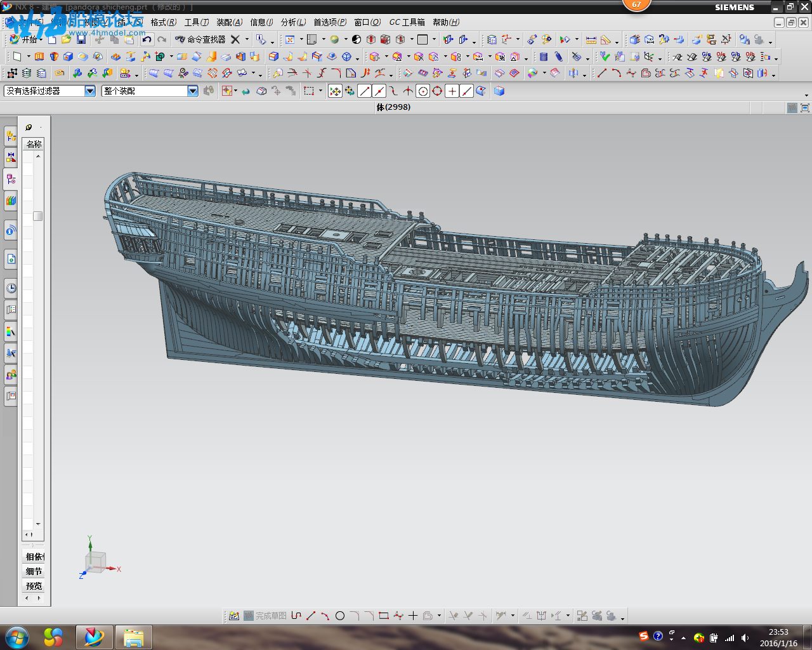Image resolution: width=812 pixels, height=650 pixels.
Task: Open the file explorer taskbar icon
Action: pyautogui.click(x=133, y=637)
